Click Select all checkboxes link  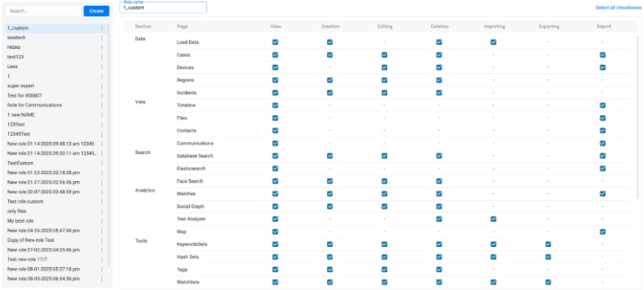tap(620, 8)
